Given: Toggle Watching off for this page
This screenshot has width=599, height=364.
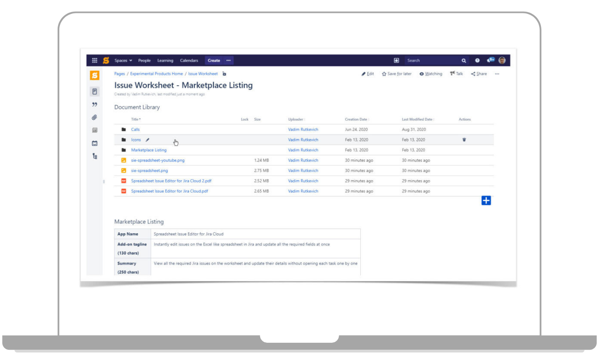Looking at the screenshot, I should 431,74.
